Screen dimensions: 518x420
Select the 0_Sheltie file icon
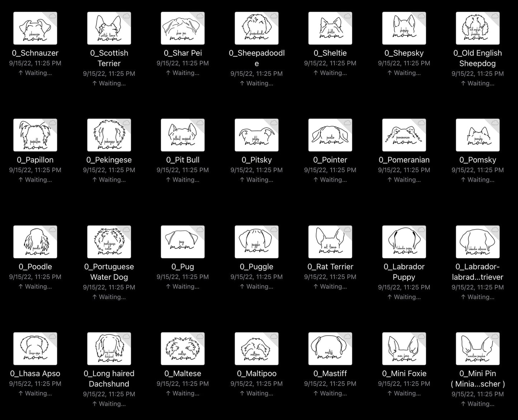[330, 28]
